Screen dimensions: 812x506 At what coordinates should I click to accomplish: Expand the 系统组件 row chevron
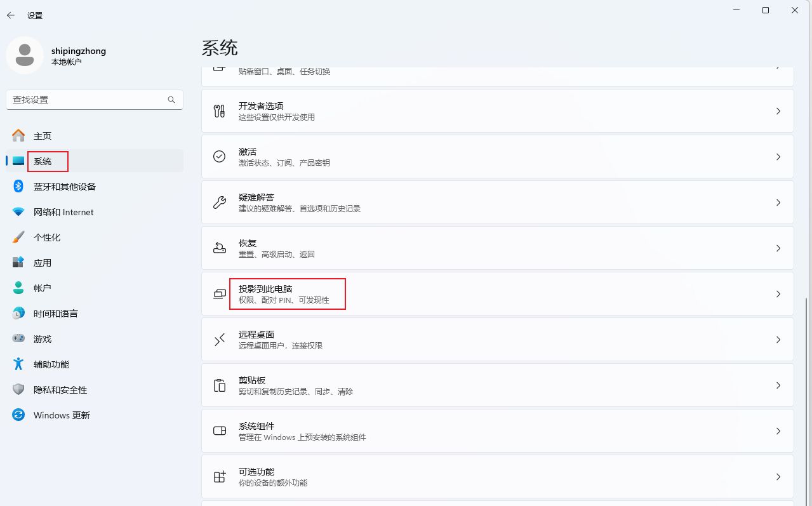click(x=778, y=431)
